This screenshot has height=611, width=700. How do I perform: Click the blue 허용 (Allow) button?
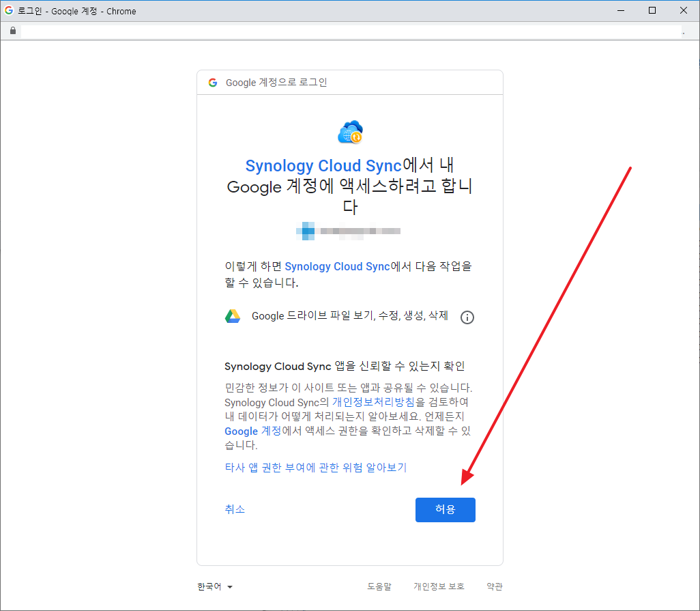click(x=445, y=509)
